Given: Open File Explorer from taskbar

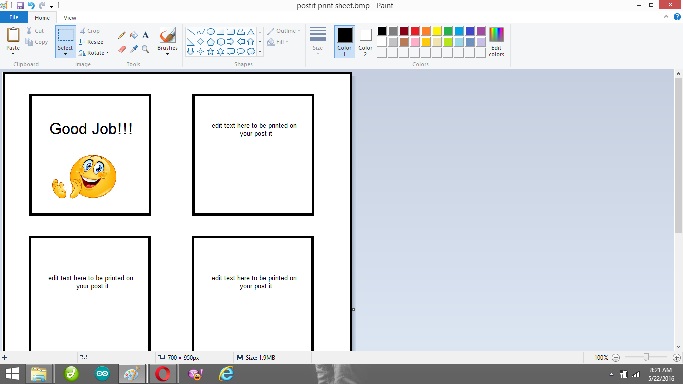Looking at the screenshot, I should (x=38, y=374).
